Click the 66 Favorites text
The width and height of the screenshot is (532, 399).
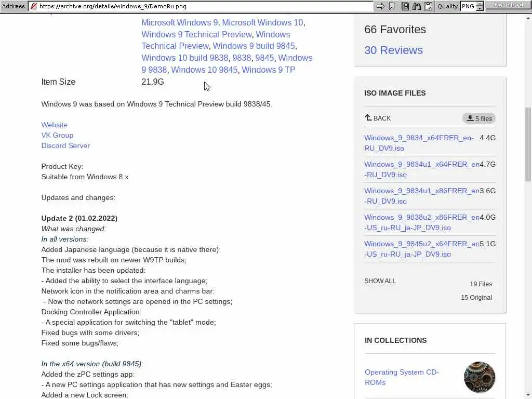point(395,30)
